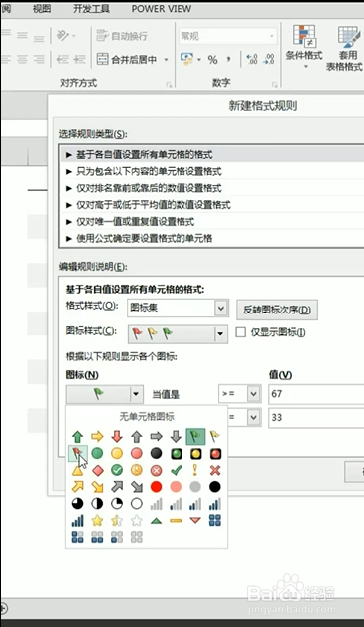Pick the yellow traffic light icon
The width and height of the screenshot is (364, 627).
click(x=195, y=454)
